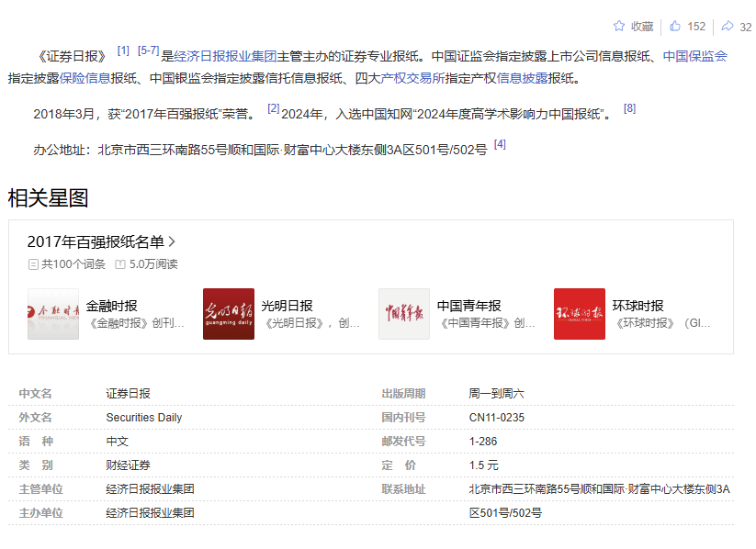Click the entries count icon by 共100个词条
This screenshot has height=549, width=756.
(x=33, y=264)
